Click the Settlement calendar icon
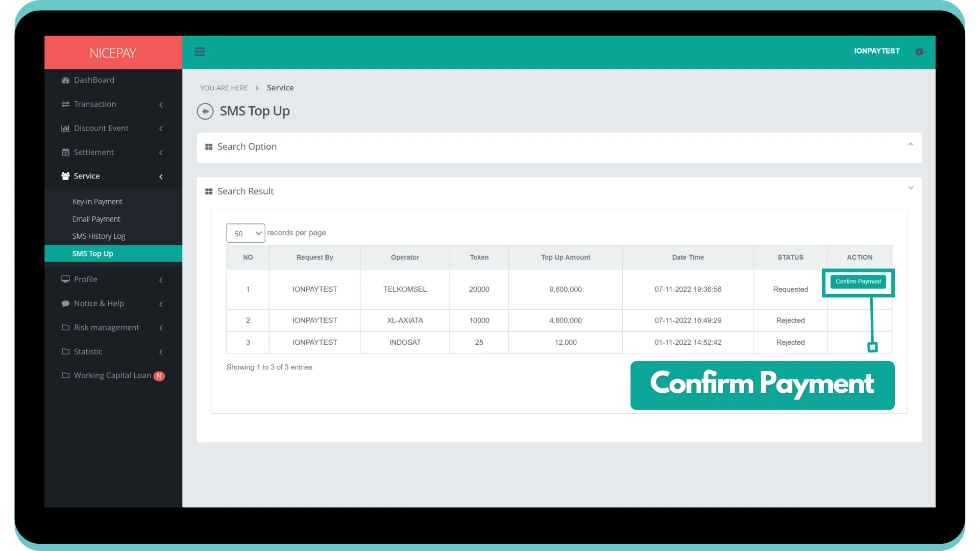980x551 pixels. [x=65, y=152]
